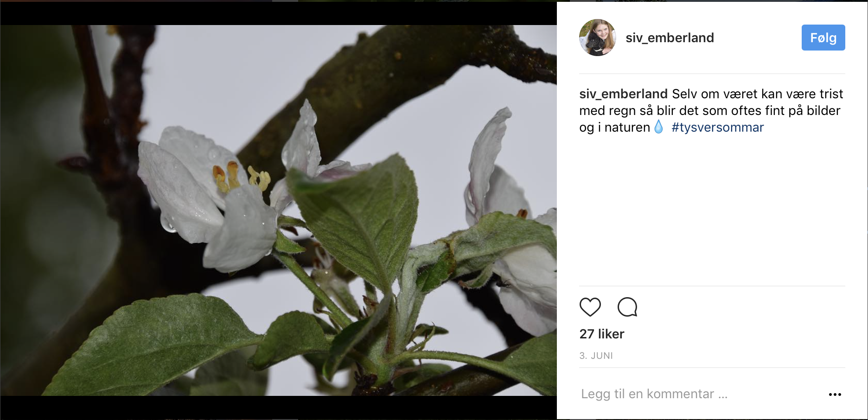Click the water droplet emoji in caption

[658, 127]
